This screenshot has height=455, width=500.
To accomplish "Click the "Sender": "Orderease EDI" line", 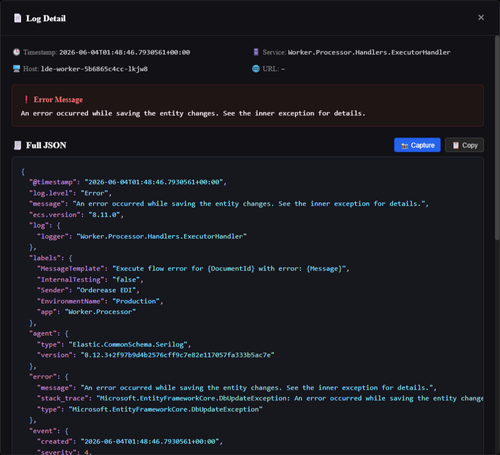I will pyautogui.click(x=88, y=290).
